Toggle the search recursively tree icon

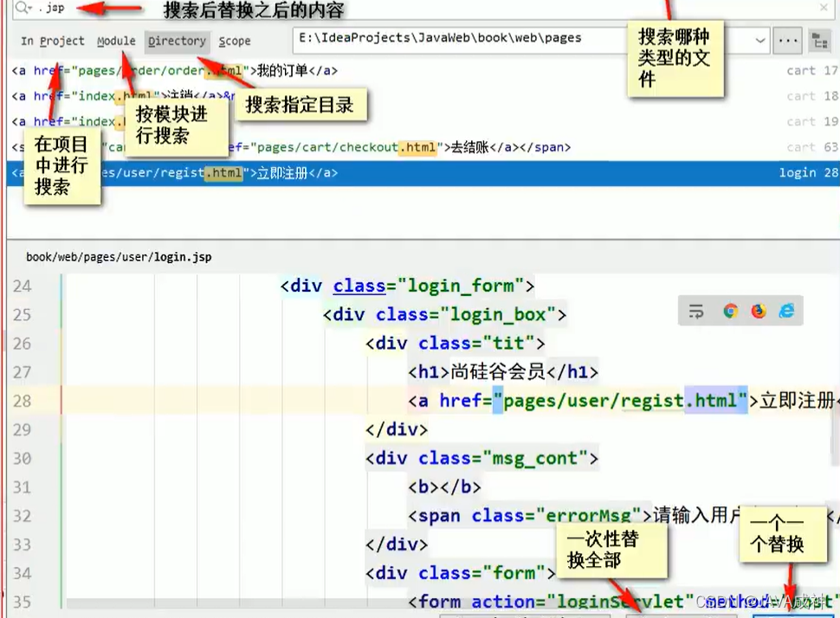pos(819,42)
